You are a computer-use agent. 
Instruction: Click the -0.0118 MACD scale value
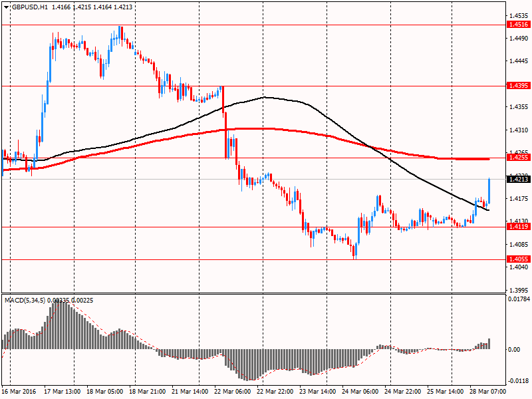[518, 380]
